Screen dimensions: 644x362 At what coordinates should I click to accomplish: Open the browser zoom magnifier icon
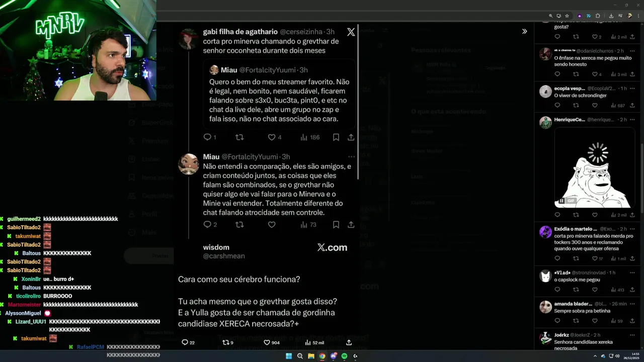click(x=550, y=16)
